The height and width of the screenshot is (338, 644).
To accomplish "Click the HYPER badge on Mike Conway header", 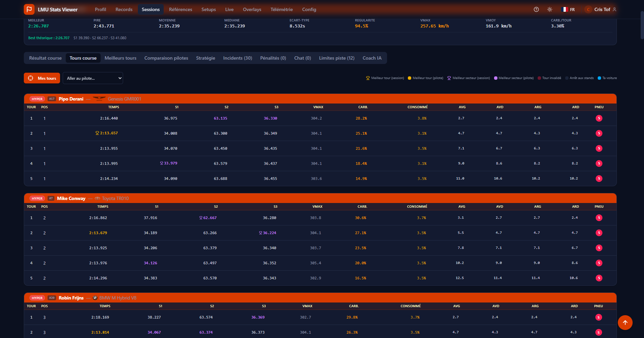I will click(37, 198).
